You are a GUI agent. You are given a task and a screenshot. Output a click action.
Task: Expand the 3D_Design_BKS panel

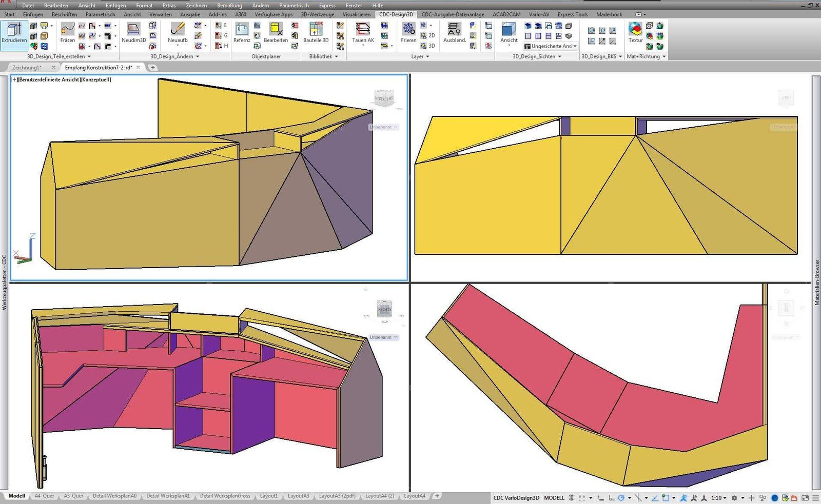click(601, 56)
